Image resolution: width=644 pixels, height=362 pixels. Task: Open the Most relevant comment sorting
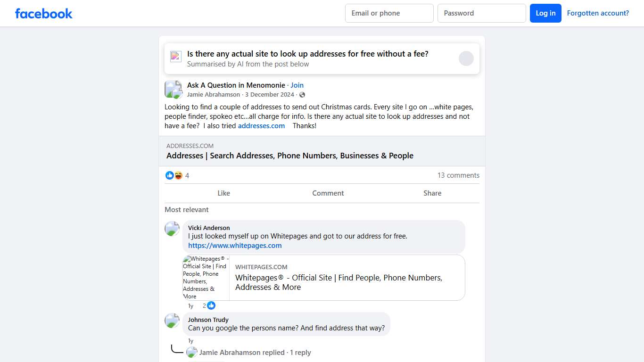click(187, 210)
